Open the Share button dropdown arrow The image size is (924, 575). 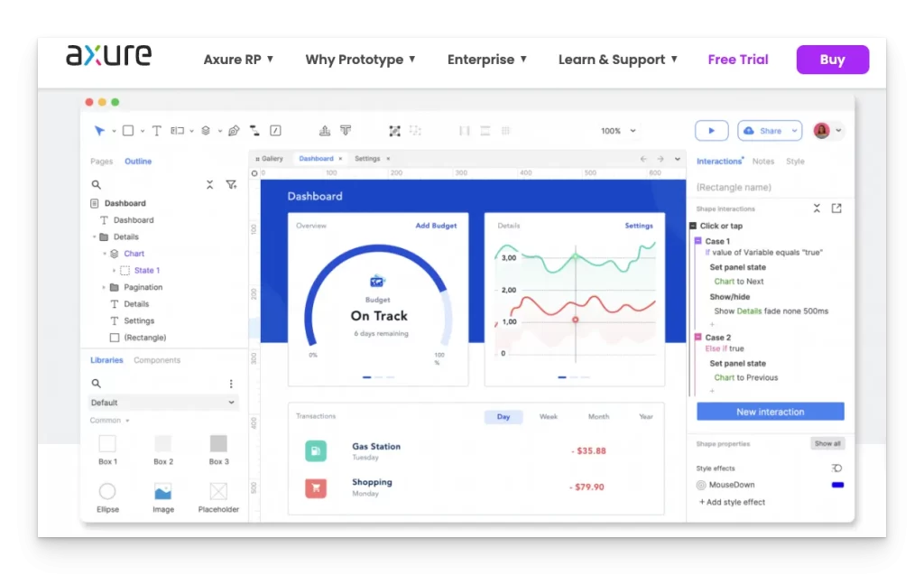click(x=794, y=131)
